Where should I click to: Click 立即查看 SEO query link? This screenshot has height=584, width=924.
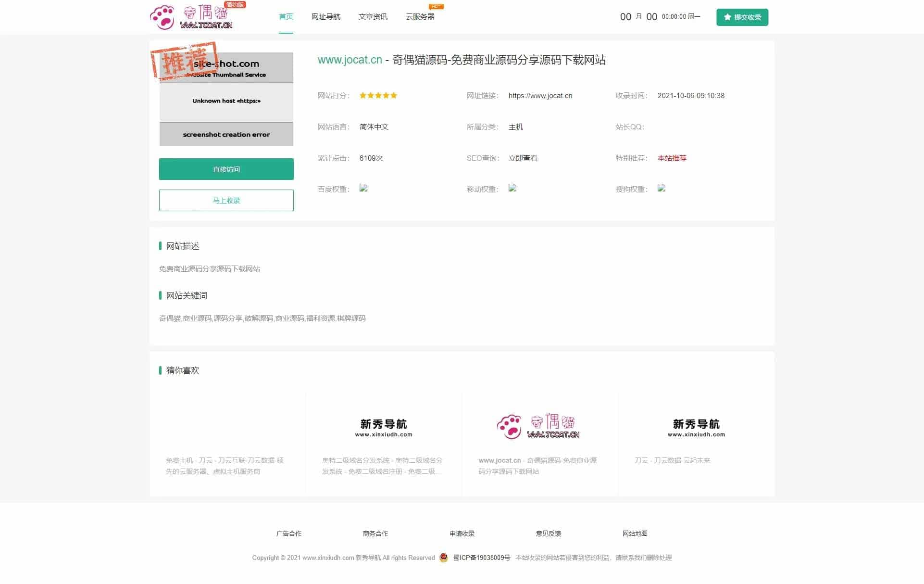[523, 158]
